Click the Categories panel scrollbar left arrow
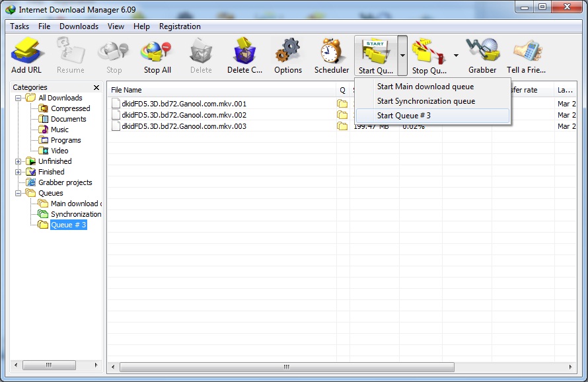Screen dimensions: 588x382 (x=16, y=365)
